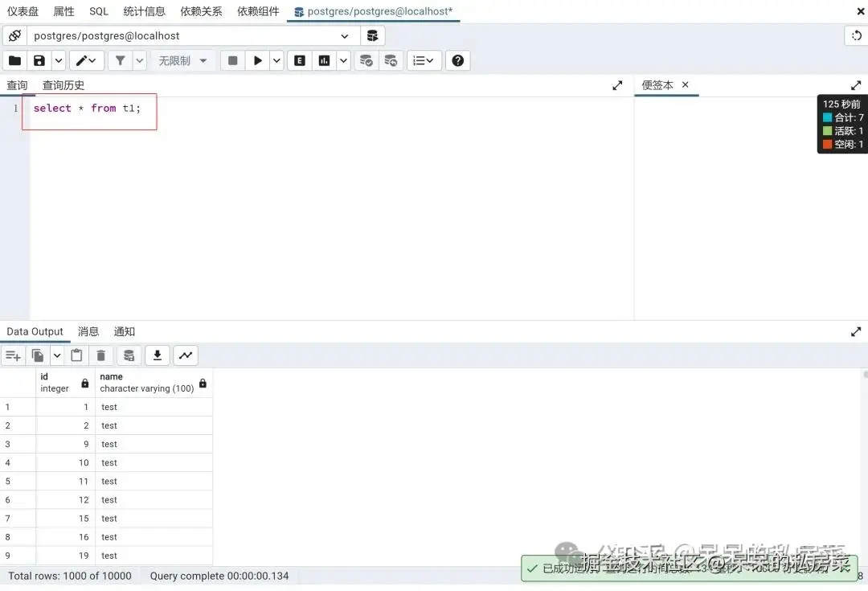
Task: Save the query file
Action: coord(39,61)
